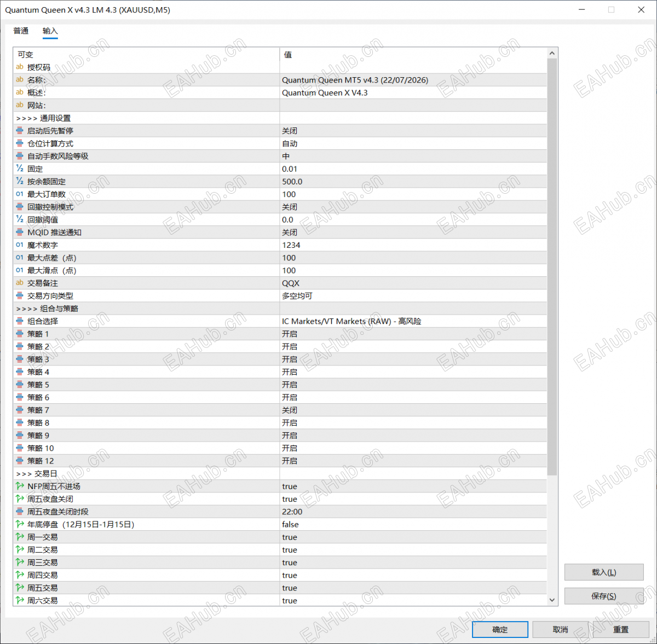Click the ½ icon beside 按余额固定

click(20, 181)
